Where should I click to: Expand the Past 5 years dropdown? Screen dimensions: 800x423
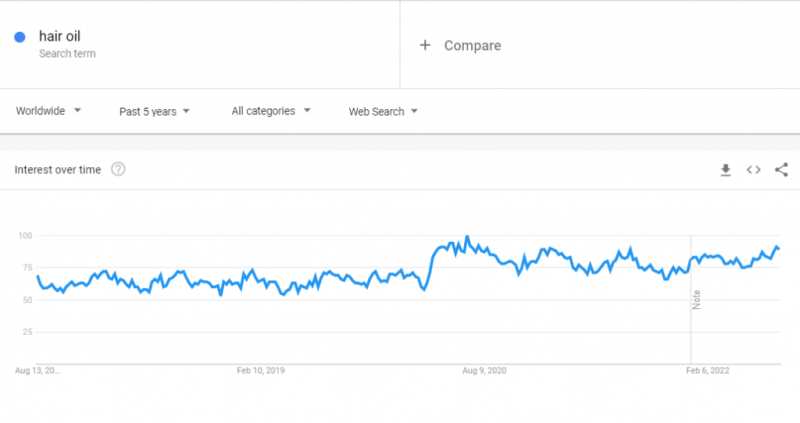(x=154, y=111)
